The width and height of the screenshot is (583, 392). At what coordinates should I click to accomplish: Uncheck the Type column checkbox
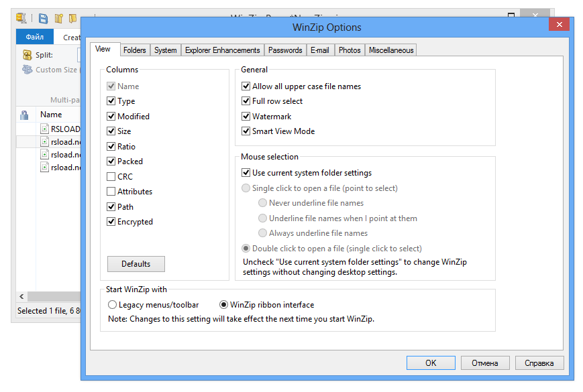pyautogui.click(x=111, y=101)
